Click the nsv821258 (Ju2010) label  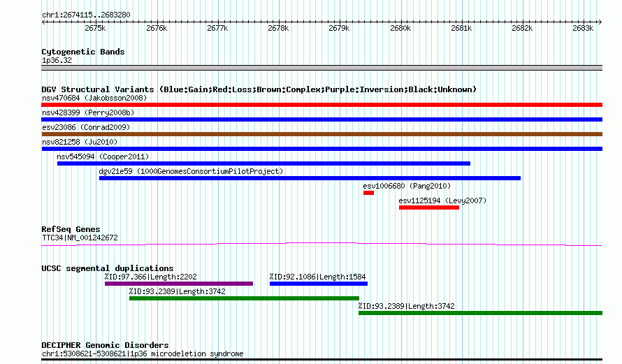click(x=80, y=142)
